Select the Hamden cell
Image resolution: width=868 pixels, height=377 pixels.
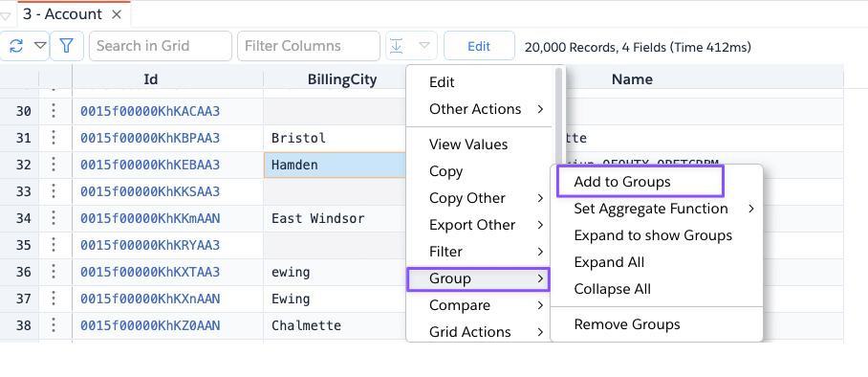(x=335, y=166)
